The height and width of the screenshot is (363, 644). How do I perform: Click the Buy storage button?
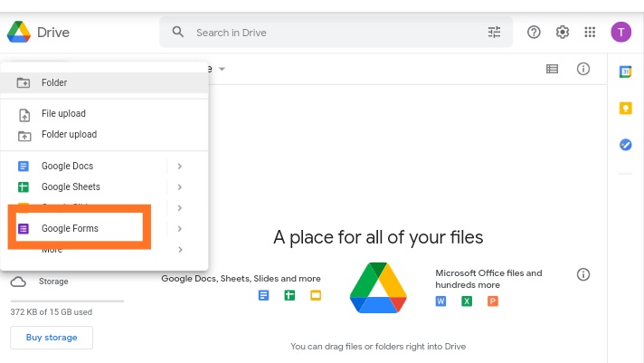(52, 338)
